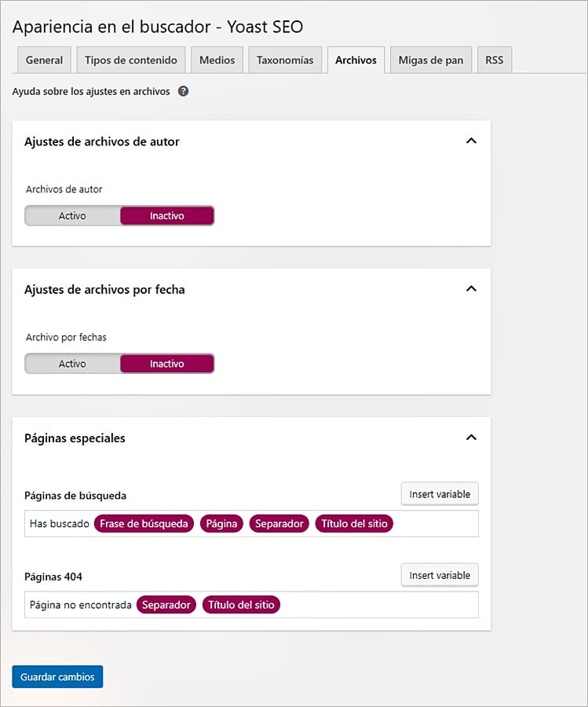The height and width of the screenshot is (707, 588).
Task: Click the Frase de búsqueda variable tag
Action: coord(144,524)
